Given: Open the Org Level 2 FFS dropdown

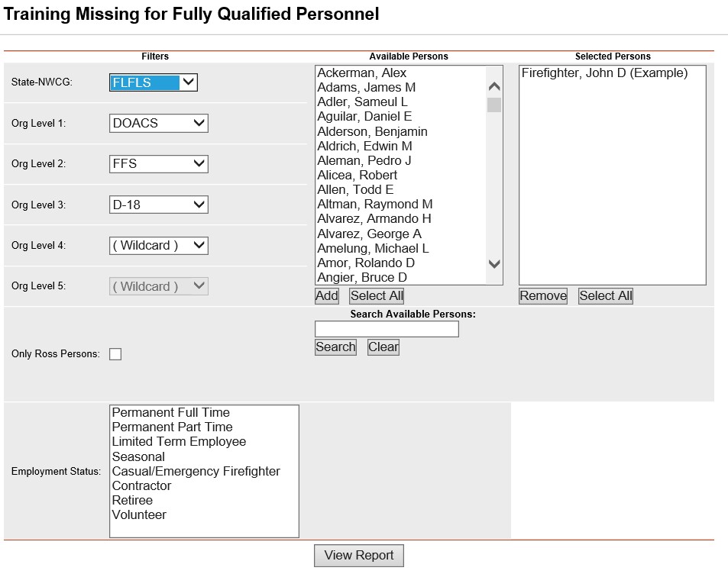Looking at the screenshot, I should (159, 163).
